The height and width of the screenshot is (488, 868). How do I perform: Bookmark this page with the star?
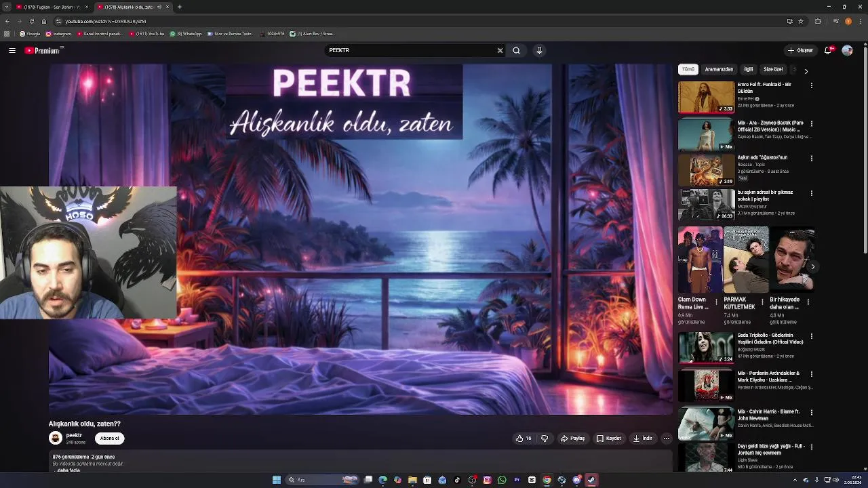point(801,21)
